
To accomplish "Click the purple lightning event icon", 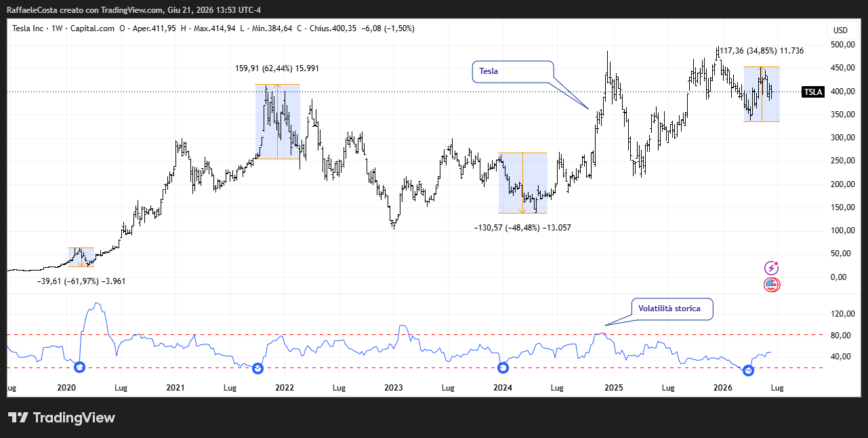I will click(x=771, y=268).
